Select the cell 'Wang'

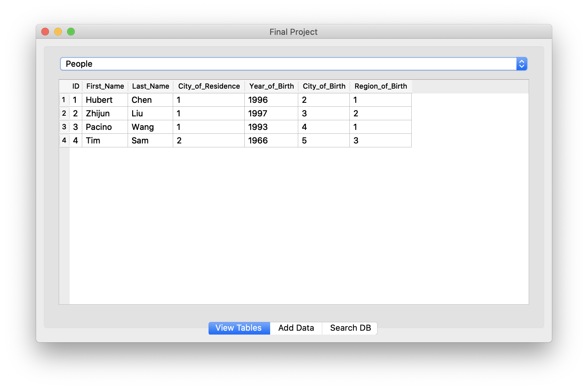click(x=151, y=127)
